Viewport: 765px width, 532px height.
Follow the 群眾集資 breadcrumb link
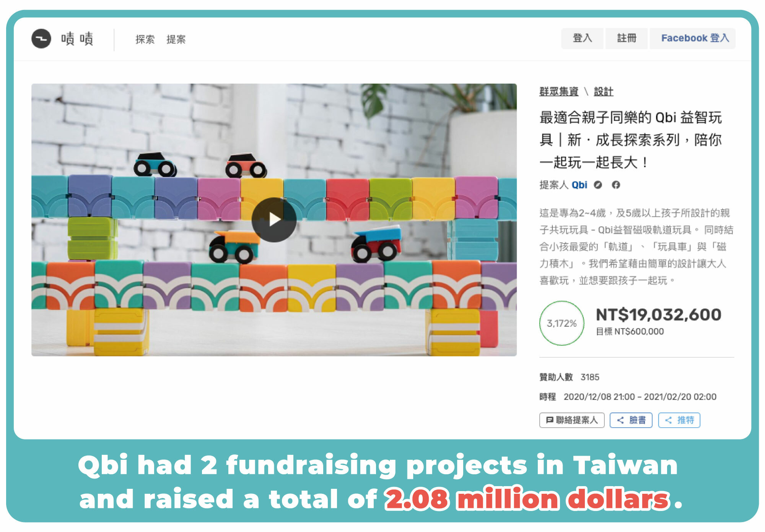[x=558, y=91]
